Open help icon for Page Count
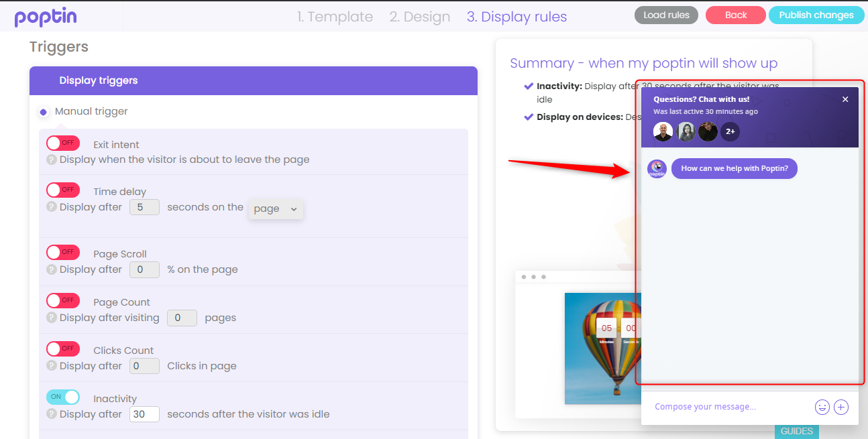868x439 pixels. 51,317
